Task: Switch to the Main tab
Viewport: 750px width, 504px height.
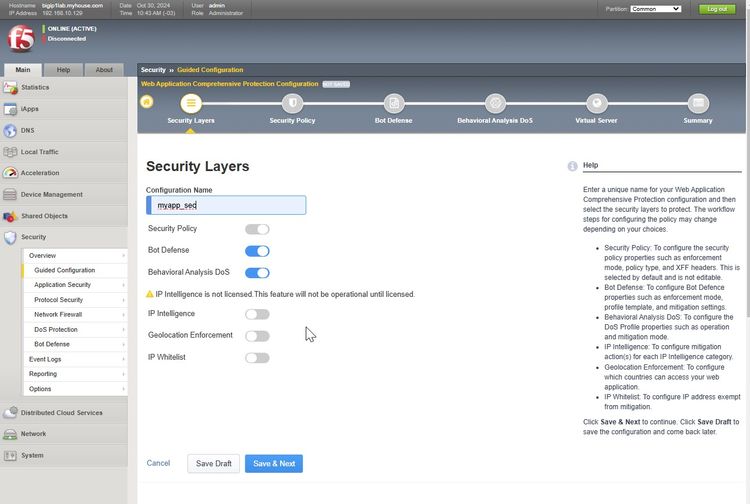Action: point(22,70)
